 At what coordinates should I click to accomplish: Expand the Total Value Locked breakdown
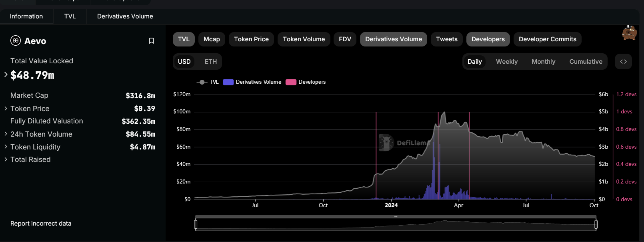[6, 75]
